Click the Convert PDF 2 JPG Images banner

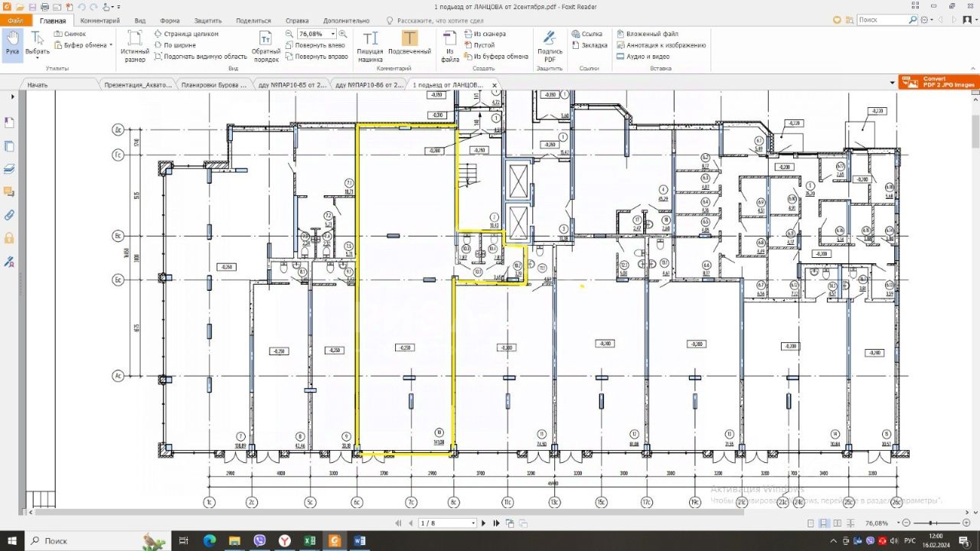click(x=939, y=82)
